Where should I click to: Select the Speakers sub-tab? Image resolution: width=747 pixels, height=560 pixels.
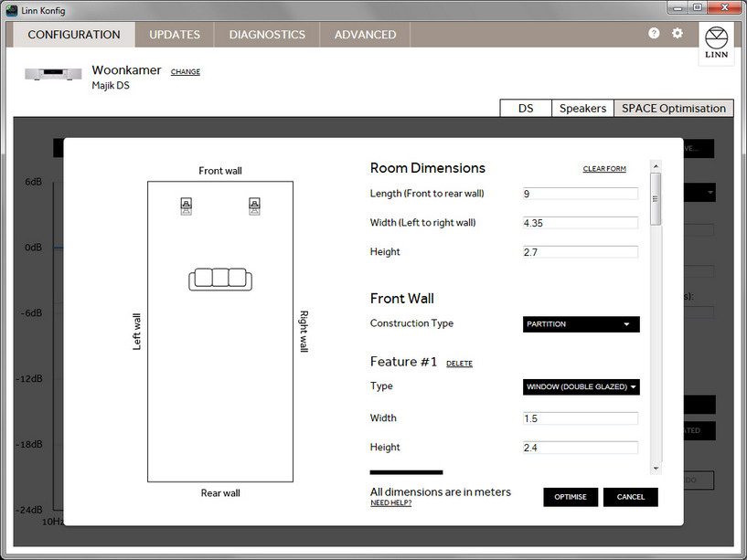point(582,108)
